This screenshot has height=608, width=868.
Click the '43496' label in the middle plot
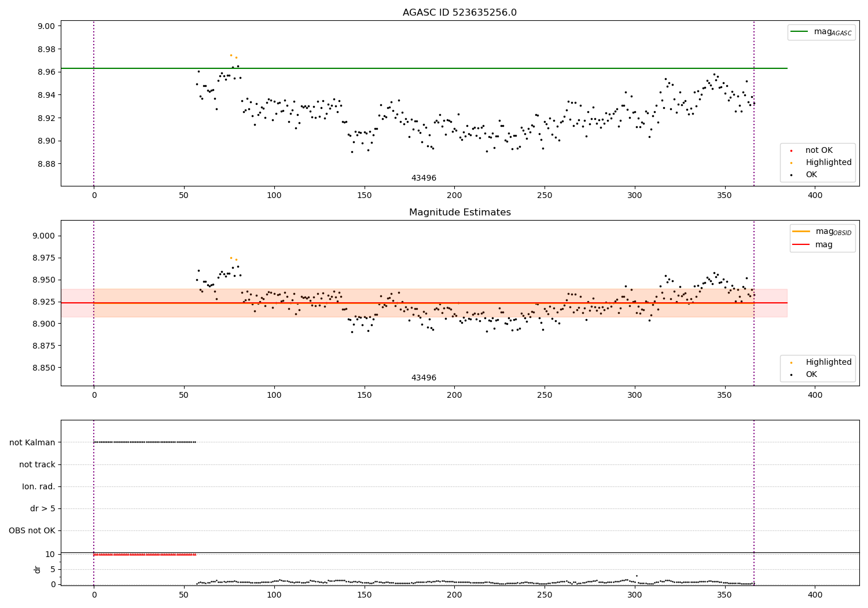click(x=424, y=378)
